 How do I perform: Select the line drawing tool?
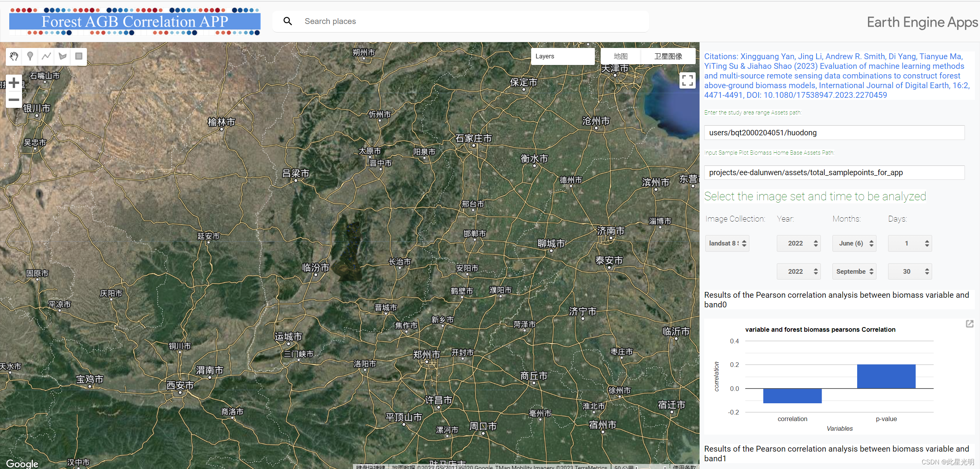tap(46, 56)
